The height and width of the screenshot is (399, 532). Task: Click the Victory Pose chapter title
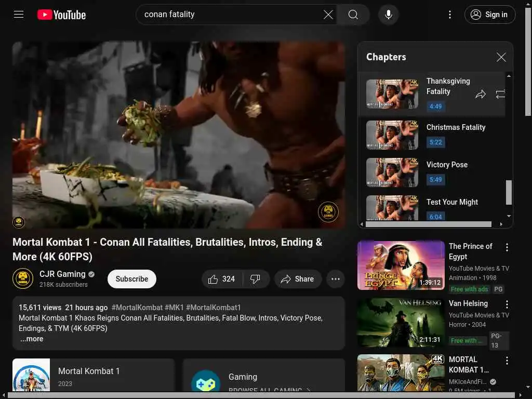click(x=447, y=165)
